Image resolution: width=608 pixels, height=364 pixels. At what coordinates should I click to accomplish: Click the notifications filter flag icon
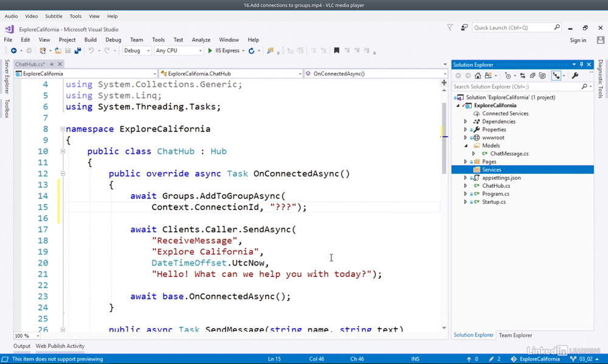point(450,27)
